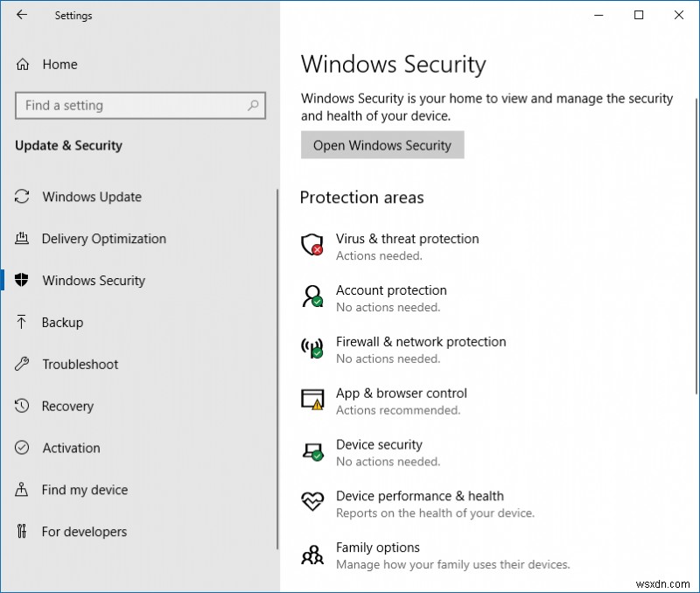Open Delivery Optimization settings
This screenshot has width=700, height=593.
click(104, 239)
